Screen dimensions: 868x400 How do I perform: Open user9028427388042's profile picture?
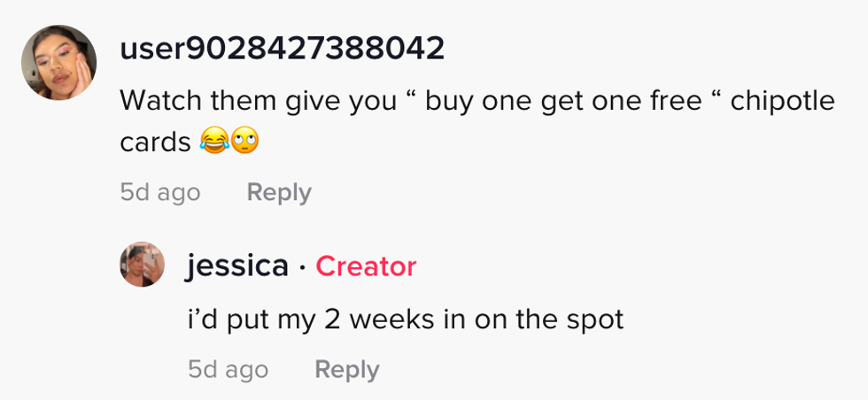pos(58,62)
